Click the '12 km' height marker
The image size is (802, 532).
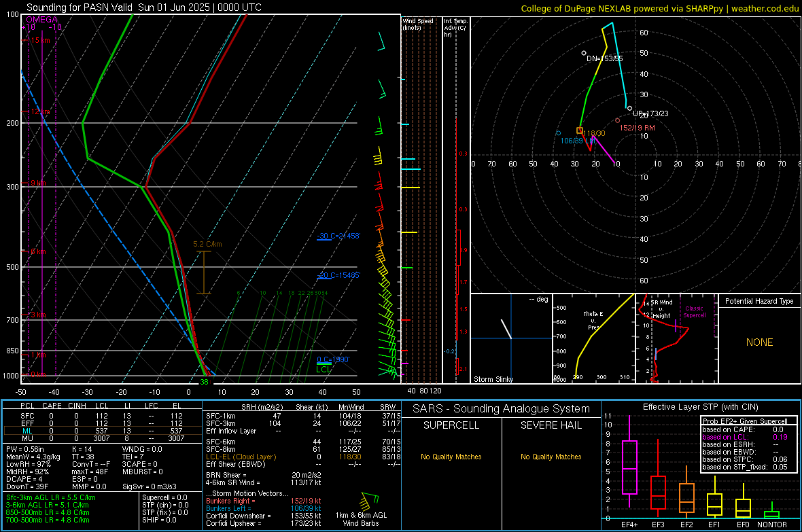40,111
